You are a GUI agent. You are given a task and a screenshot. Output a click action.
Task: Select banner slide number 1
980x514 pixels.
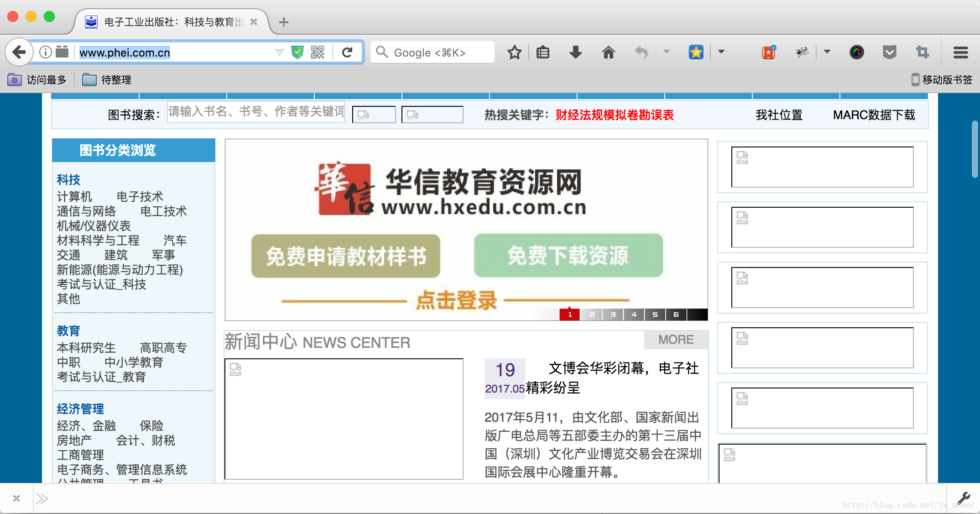point(569,315)
